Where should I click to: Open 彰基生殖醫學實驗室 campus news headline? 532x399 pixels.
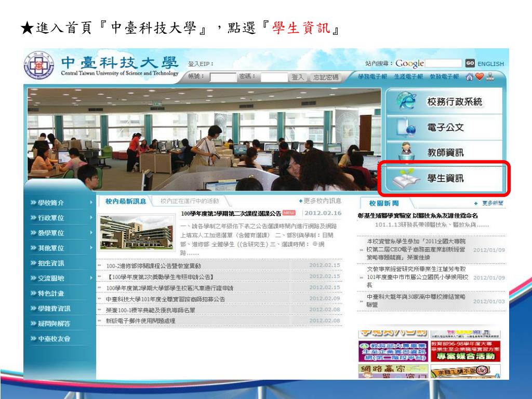point(418,216)
